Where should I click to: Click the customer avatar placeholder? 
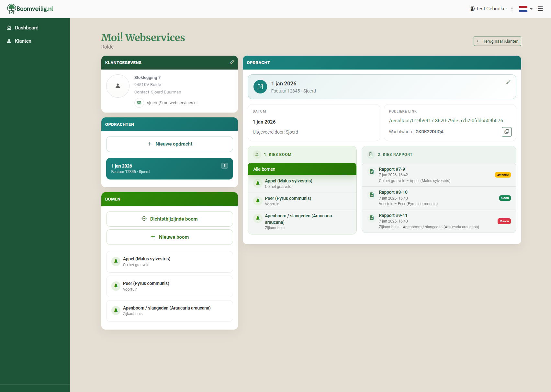(118, 86)
